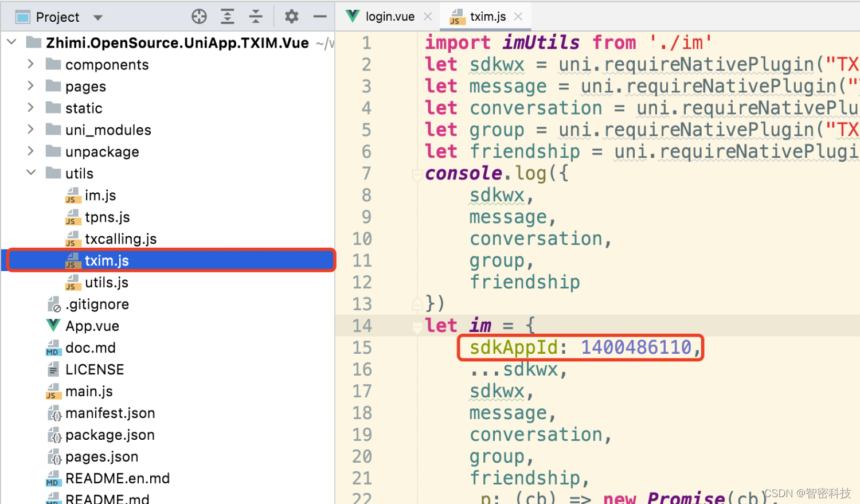Screen dimensions: 860x504
Task: Select the pages folder icon
Action: click(53, 85)
